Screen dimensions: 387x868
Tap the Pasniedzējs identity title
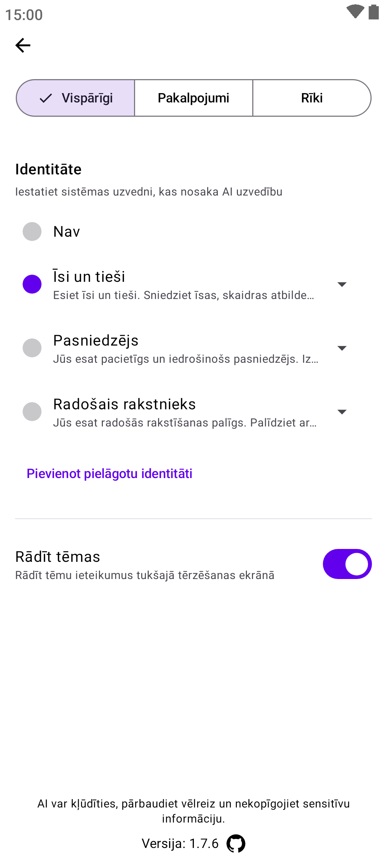pos(96,340)
